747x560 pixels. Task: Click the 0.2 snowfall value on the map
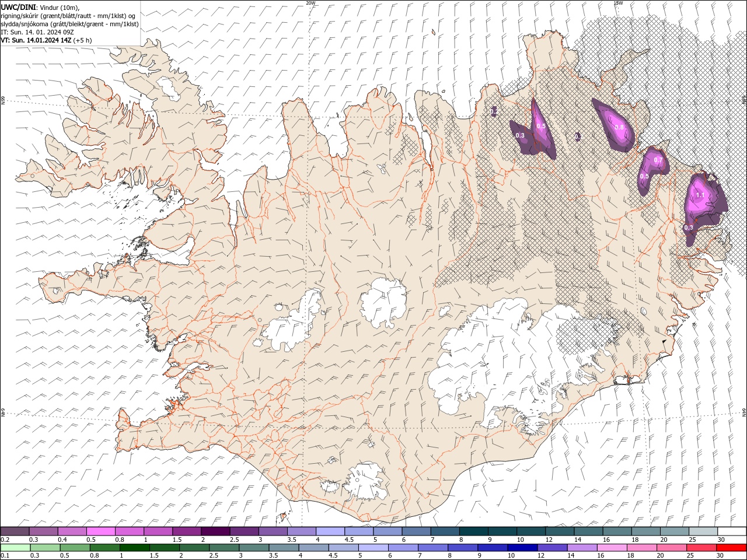pyautogui.click(x=494, y=111)
